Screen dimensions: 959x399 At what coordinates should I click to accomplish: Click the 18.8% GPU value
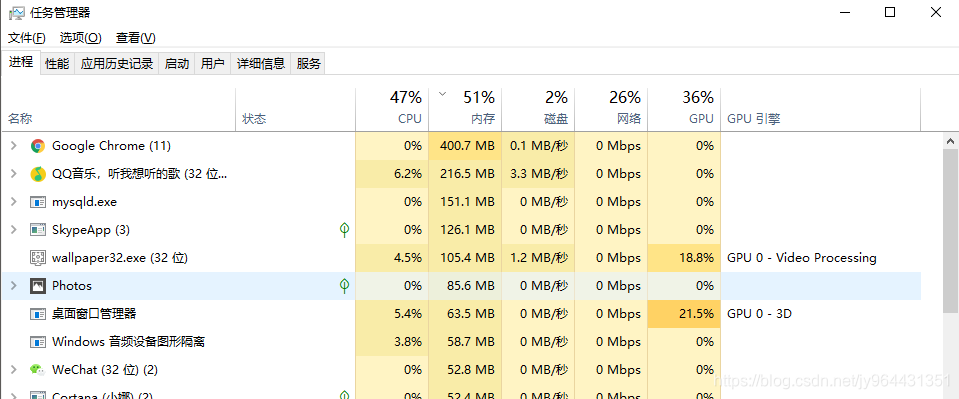point(696,258)
